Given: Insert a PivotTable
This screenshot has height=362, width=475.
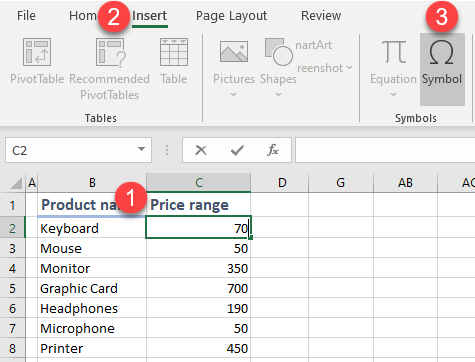Looking at the screenshot, I should [37, 61].
